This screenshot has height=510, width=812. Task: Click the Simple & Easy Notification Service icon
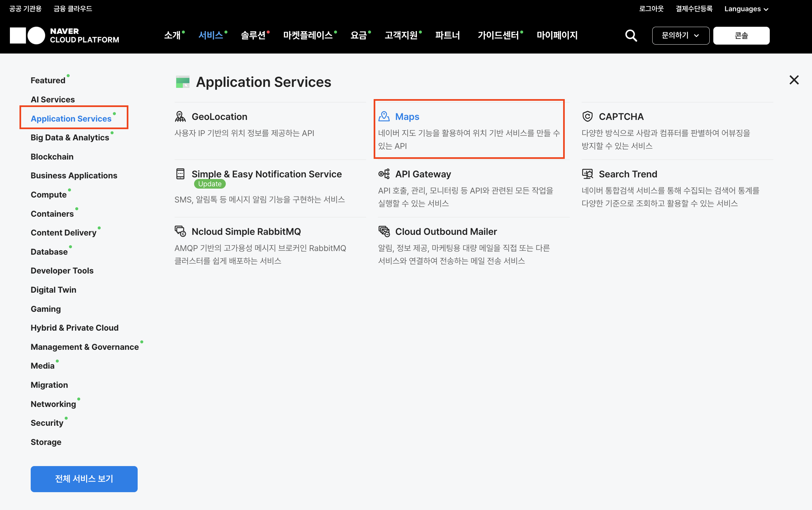[180, 173]
